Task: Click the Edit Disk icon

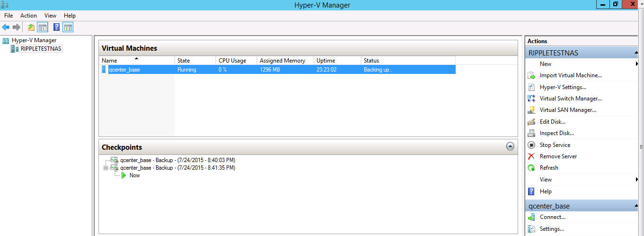Action: 531,122
